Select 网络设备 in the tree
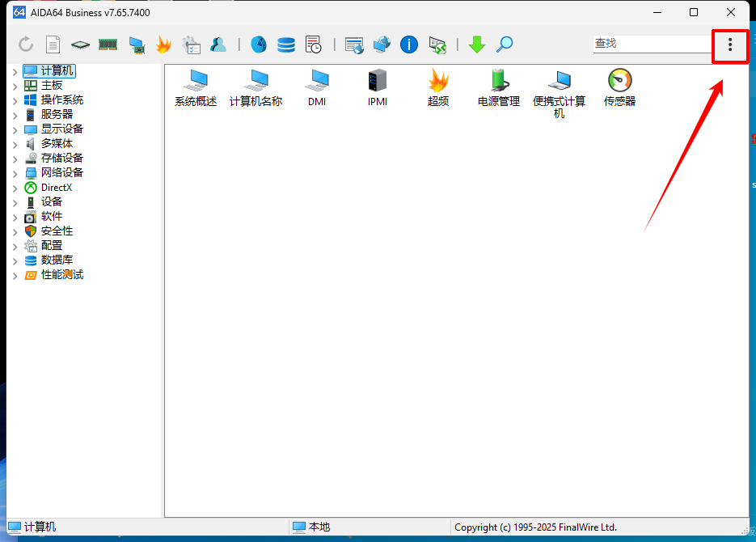 click(x=54, y=172)
